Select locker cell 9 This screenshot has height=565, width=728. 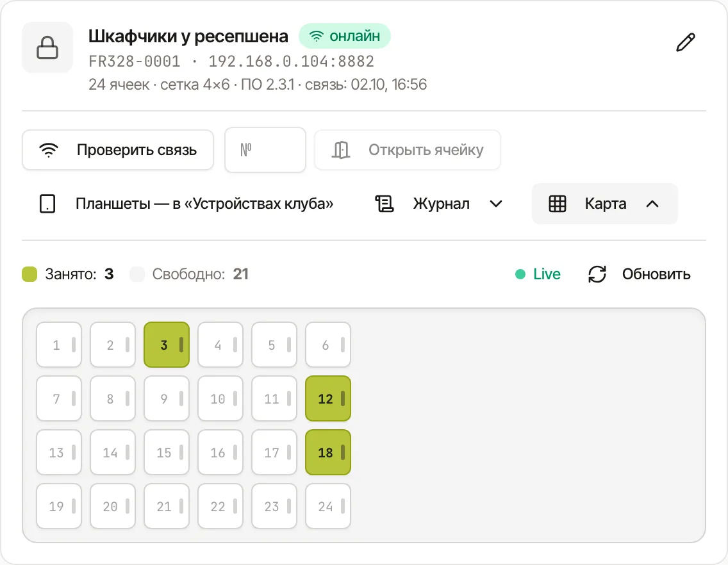click(167, 399)
